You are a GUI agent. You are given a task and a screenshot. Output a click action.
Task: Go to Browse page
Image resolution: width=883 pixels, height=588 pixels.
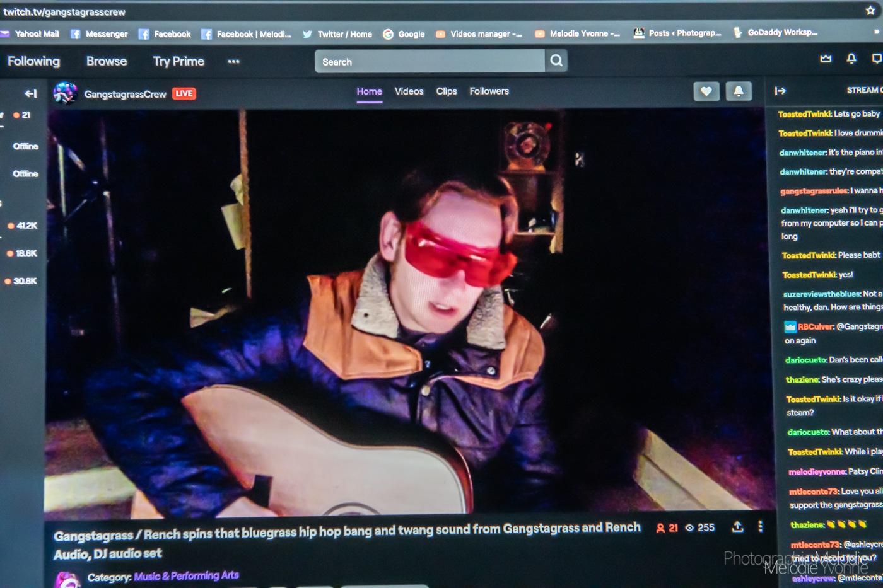point(107,61)
